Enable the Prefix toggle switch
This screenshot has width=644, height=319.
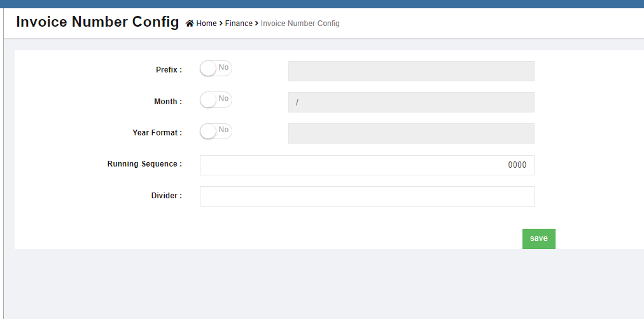pyautogui.click(x=216, y=69)
